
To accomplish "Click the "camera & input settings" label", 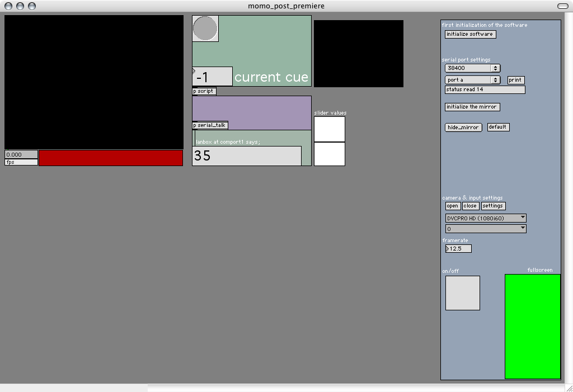I will [x=472, y=197].
